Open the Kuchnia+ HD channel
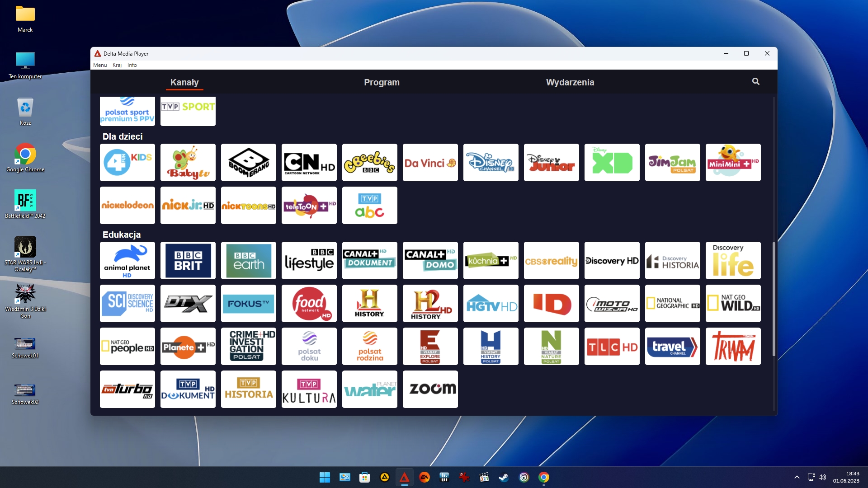This screenshot has width=868, height=488. (491, 261)
